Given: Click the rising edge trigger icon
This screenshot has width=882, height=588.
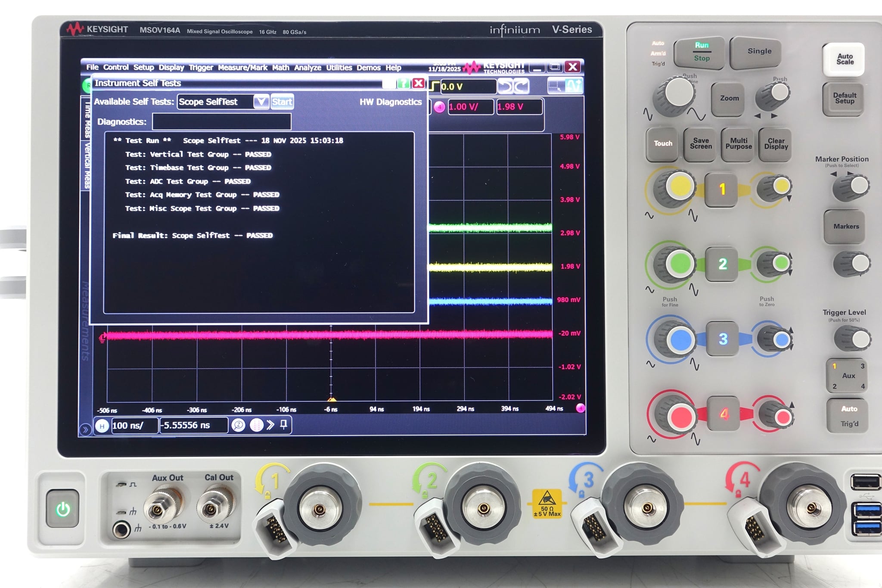Looking at the screenshot, I should point(435,86).
